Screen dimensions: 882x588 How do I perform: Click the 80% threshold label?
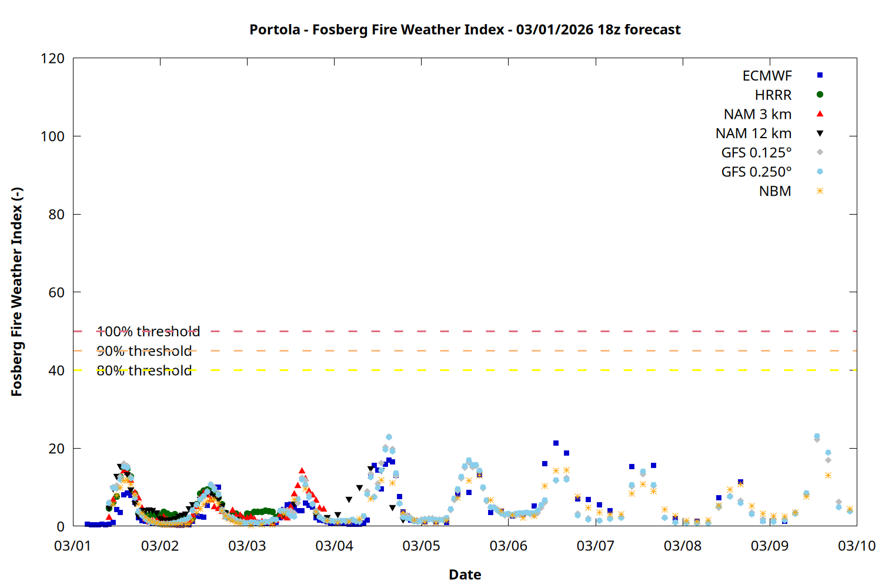pos(144,370)
